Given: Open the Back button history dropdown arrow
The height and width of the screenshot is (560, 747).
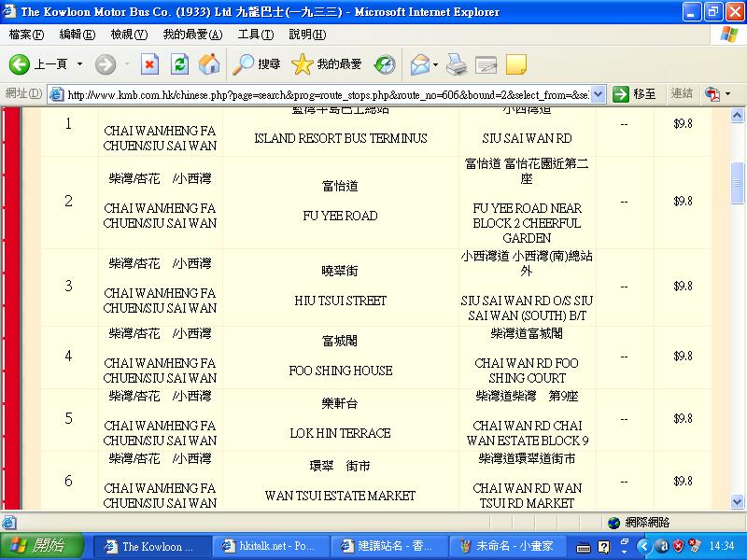Looking at the screenshot, I should point(79,64).
